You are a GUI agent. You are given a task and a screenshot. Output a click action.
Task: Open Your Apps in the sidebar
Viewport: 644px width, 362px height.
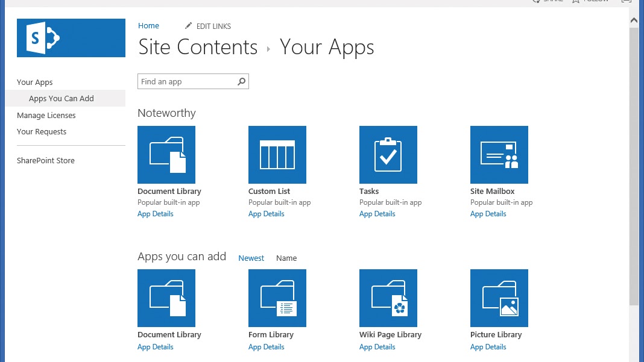tap(34, 82)
